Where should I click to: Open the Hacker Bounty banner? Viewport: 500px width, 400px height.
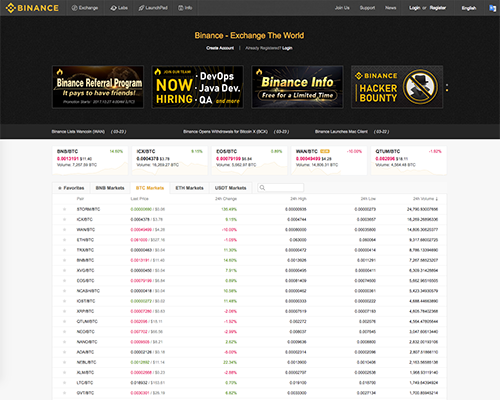(x=397, y=87)
